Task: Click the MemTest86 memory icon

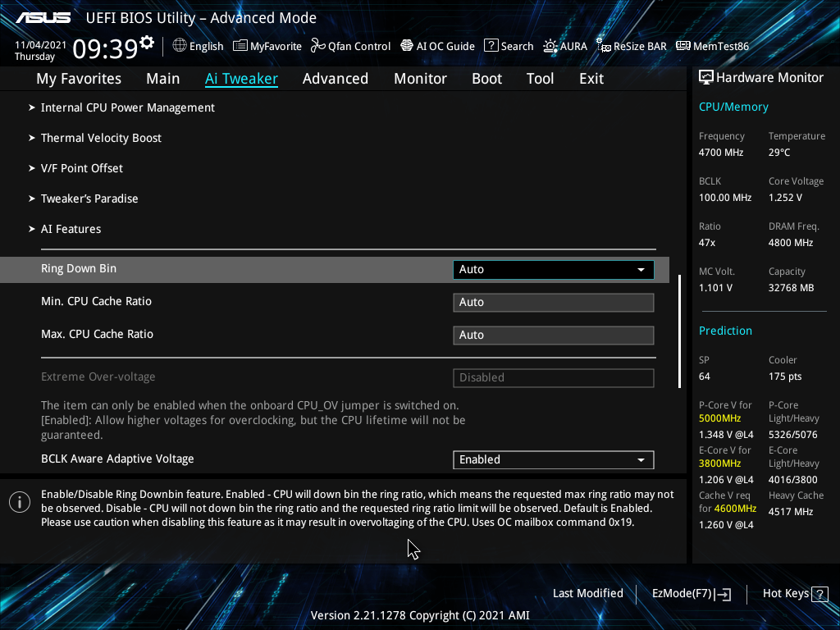Action: tap(683, 46)
